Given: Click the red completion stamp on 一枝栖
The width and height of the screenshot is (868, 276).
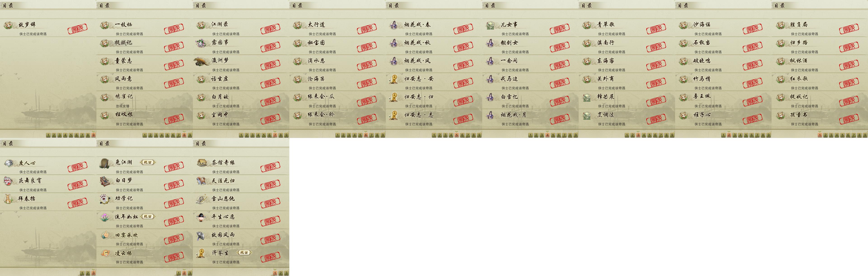Looking at the screenshot, I should (x=174, y=29).
